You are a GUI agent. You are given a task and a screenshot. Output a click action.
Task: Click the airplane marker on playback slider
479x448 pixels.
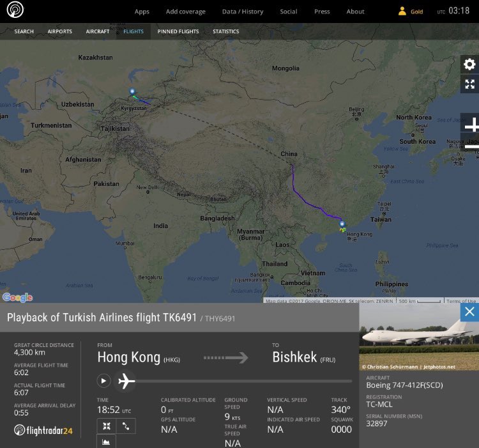[126, 381]
